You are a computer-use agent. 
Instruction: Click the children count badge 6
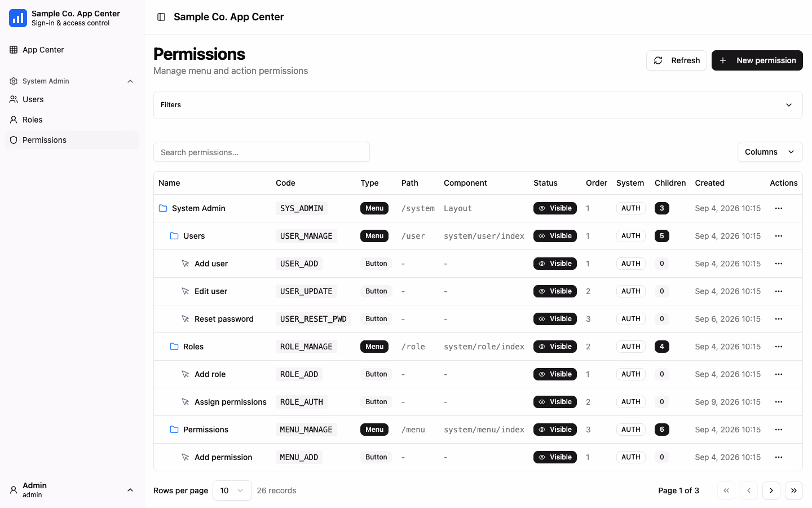662,430
